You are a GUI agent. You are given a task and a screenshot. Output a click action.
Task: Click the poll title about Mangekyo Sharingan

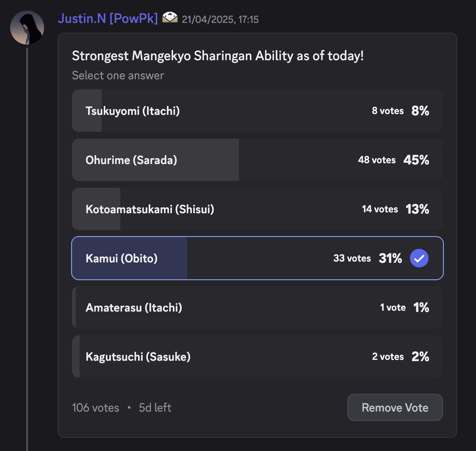[x=218, y=56]
